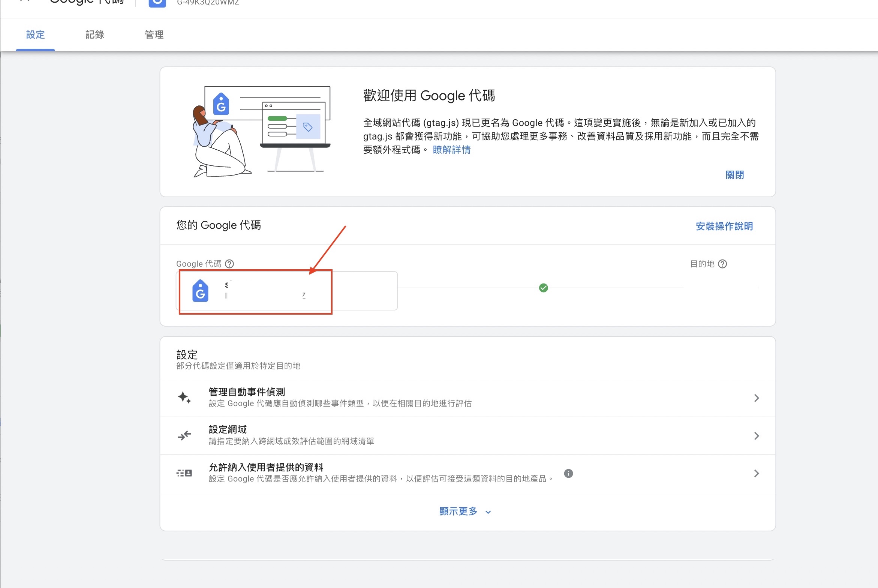Image resolution: width=878 pixels, height=588 pixels.
Task: Click 關閉 to dismiss welcome banner
Action: point(734,175)
